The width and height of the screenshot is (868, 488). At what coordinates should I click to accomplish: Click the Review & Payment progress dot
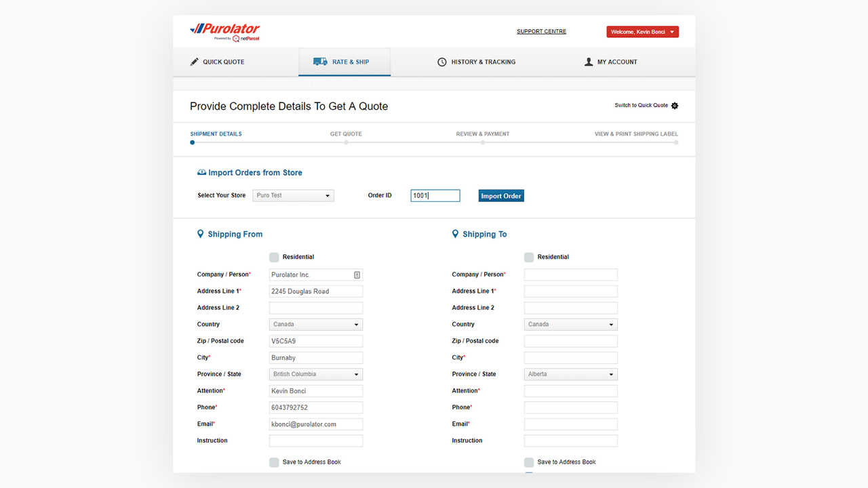click(x=483, y=142)
